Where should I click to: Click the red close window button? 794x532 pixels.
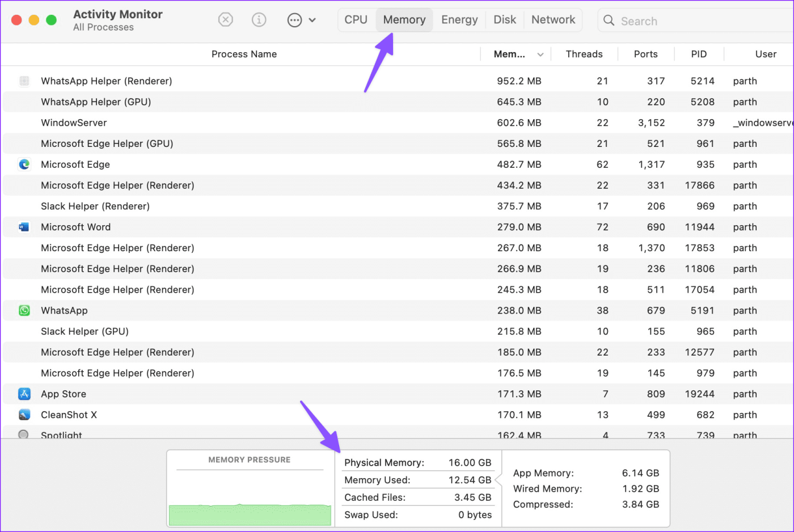click(16, 20)
